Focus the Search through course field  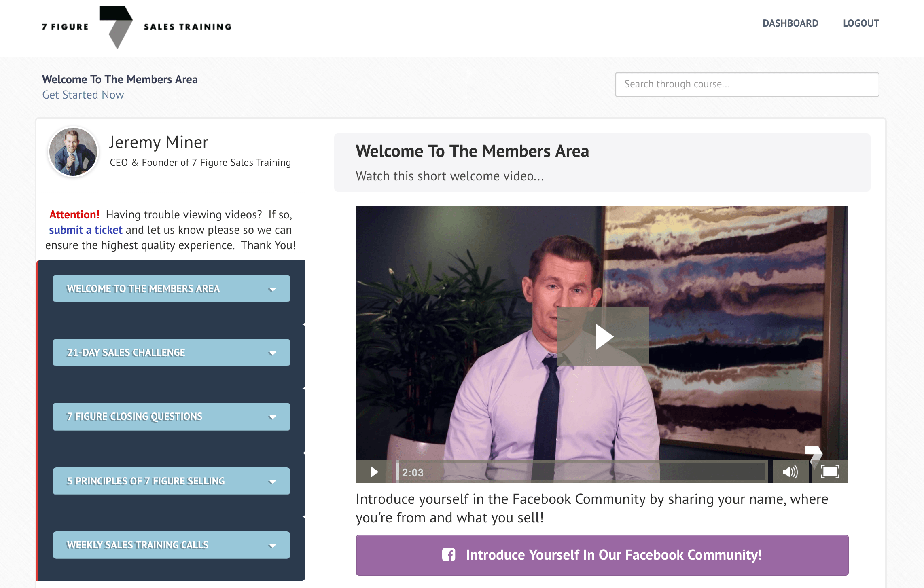click(x=747, y=85)
